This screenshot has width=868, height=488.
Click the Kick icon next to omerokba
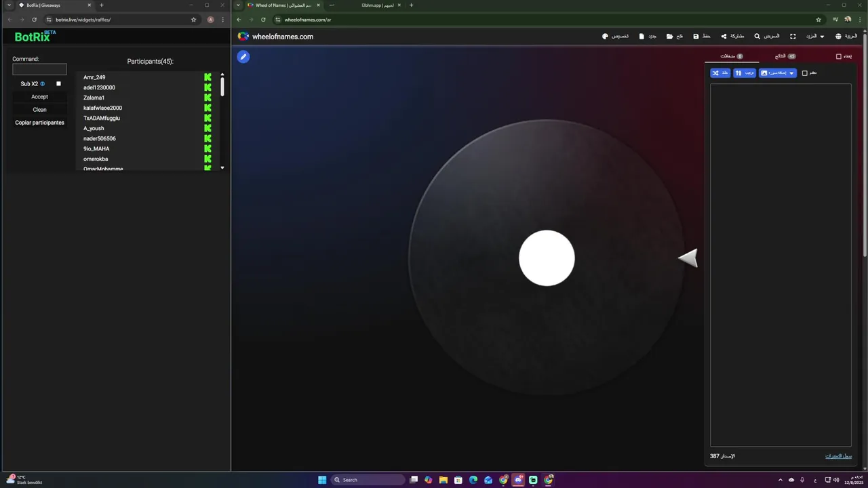point(208,159)
